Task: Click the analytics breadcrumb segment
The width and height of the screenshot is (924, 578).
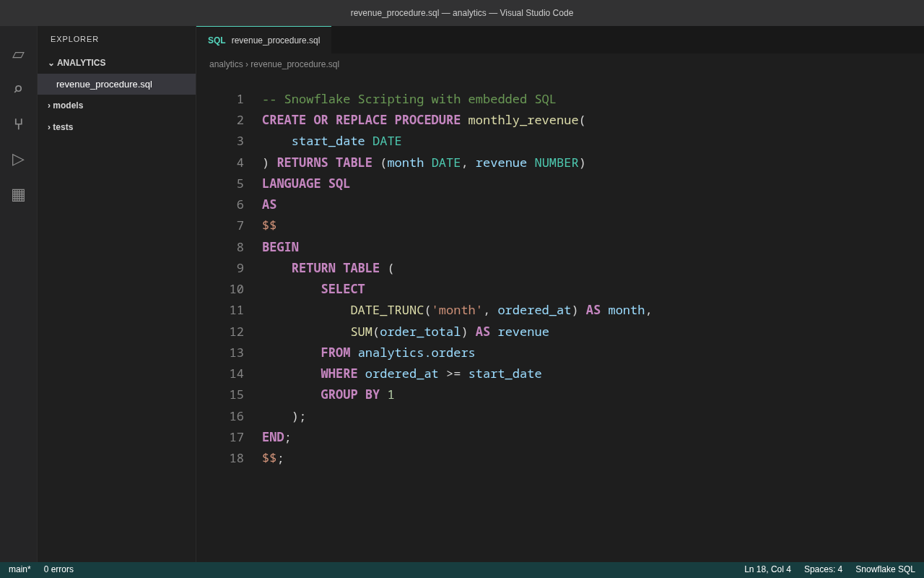Action: click(226, 64)
